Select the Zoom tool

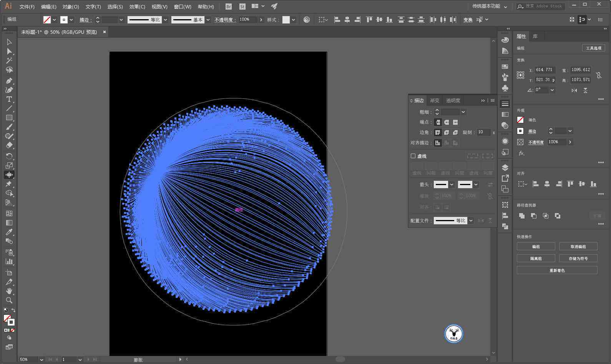(x=9, y=300)
